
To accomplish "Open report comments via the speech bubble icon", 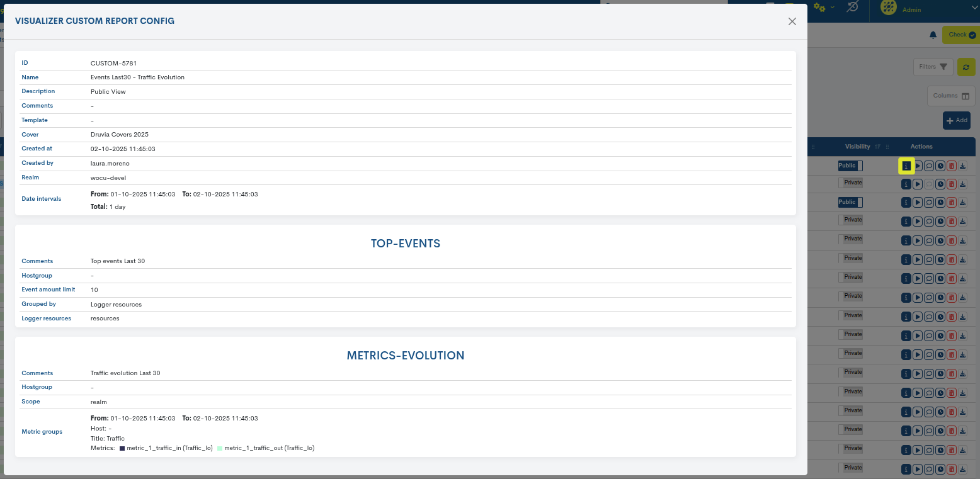I will click(x=929, y=166).
